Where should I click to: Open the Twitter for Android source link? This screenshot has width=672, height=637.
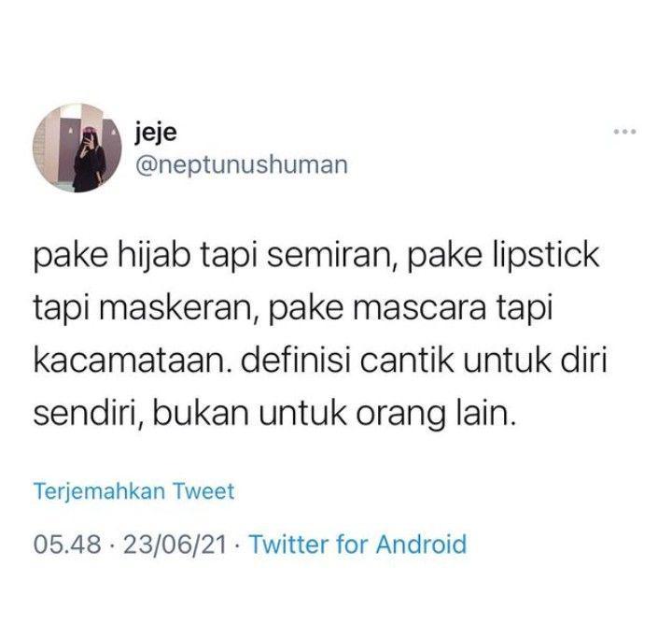pyautogui.click(x=357, y=544)
